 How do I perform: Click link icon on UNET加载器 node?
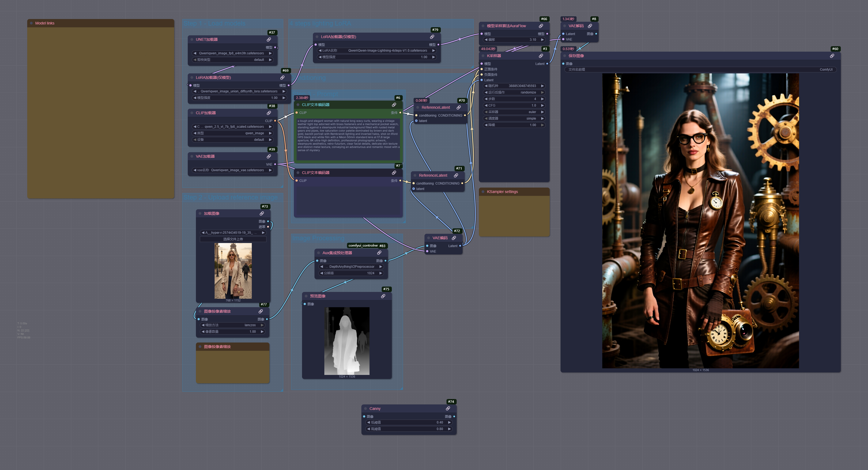coord(269,39)
